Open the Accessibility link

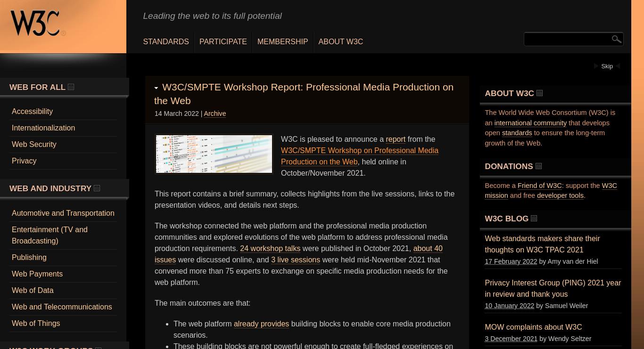[x=32, y=111]
